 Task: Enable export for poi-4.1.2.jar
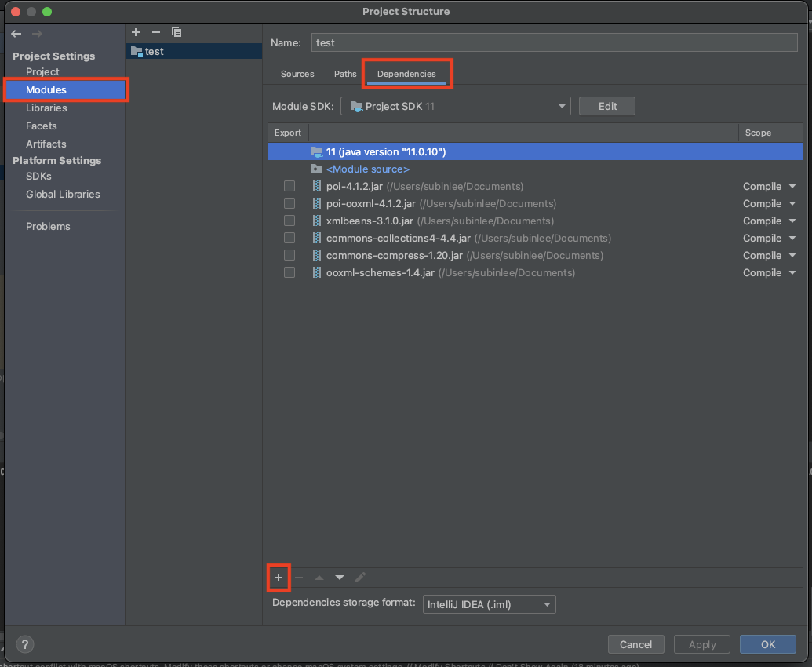289,186
